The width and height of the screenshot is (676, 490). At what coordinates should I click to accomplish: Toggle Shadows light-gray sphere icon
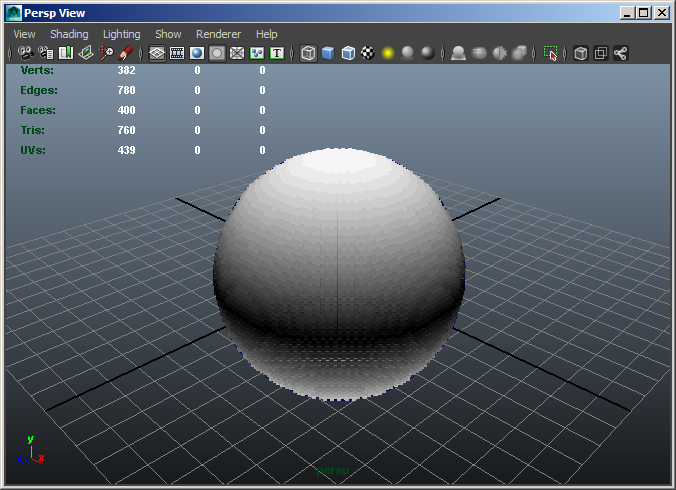407,53
